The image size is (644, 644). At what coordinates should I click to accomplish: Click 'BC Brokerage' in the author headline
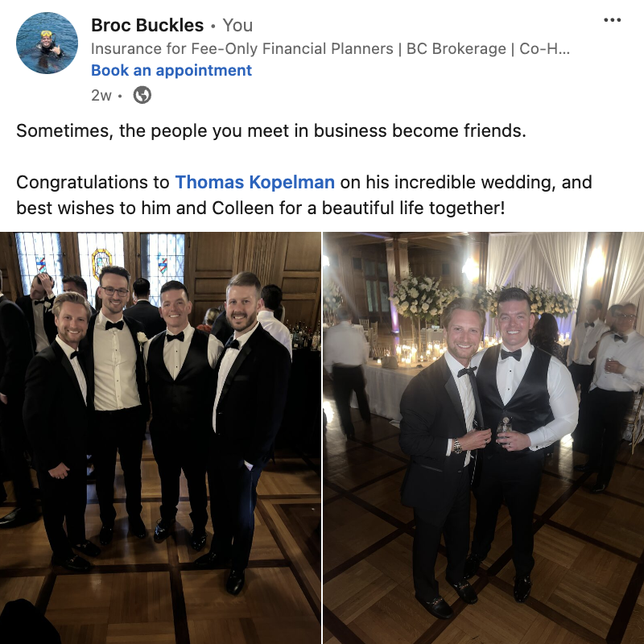click(x=456, y=48)
